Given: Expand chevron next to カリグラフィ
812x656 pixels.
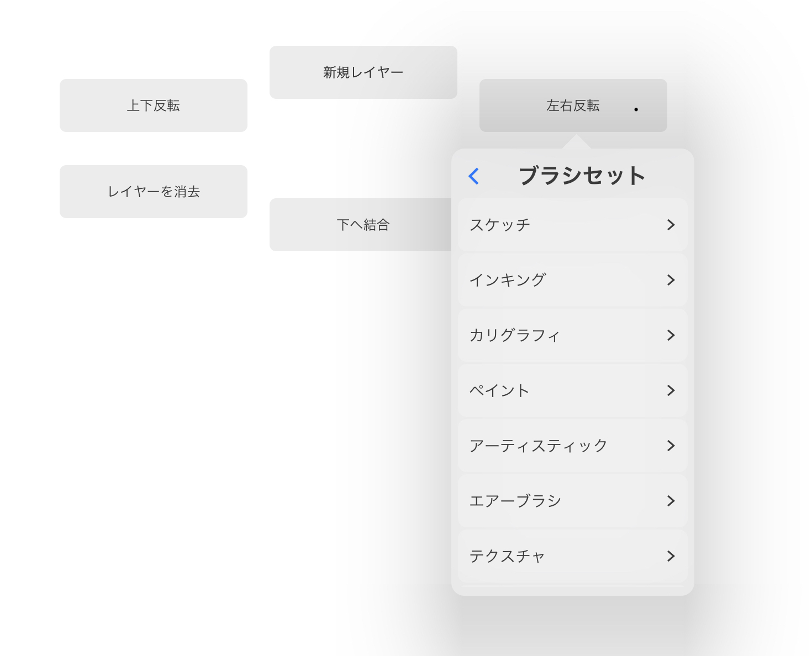Looking at the screenshot, I should pos(671,335).
